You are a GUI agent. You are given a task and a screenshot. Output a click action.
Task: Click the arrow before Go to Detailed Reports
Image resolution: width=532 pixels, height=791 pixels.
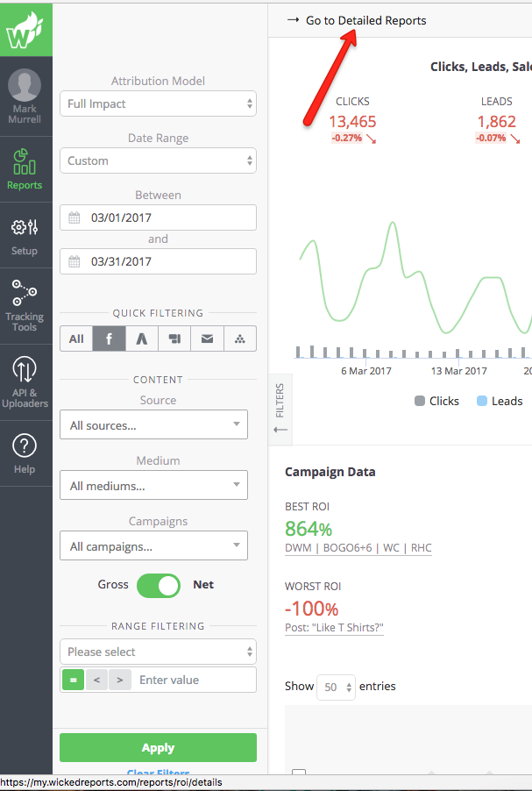[293, 20]
